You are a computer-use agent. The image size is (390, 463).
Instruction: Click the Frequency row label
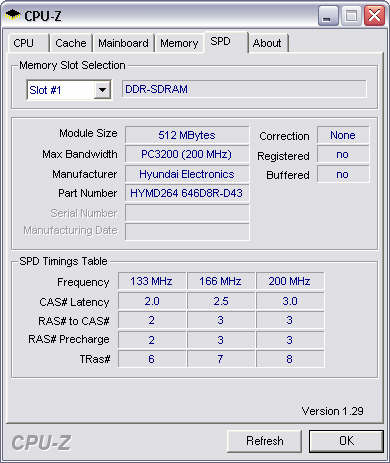click(x=83, y=282)
